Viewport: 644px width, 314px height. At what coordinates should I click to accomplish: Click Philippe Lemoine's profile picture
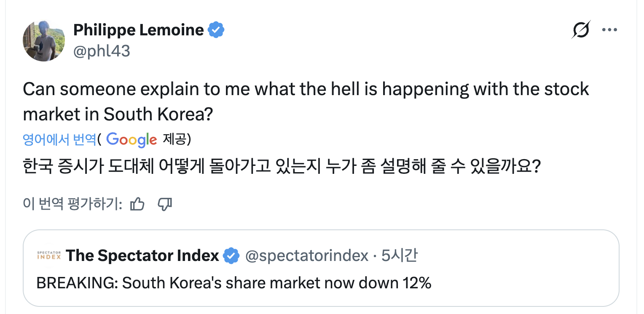point(43,40)
